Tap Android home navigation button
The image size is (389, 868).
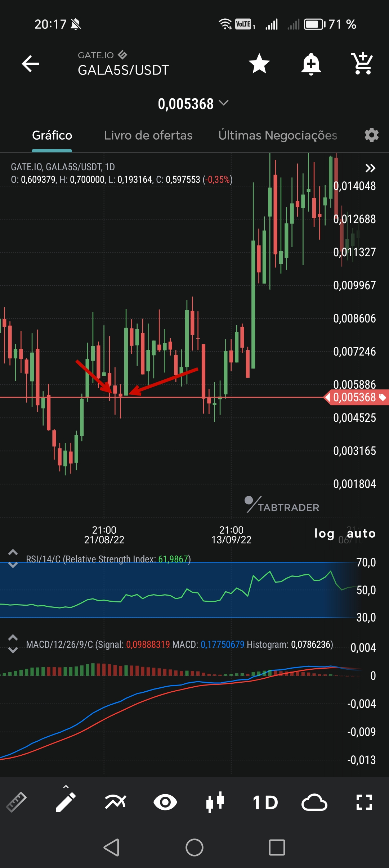click(194, 847)
